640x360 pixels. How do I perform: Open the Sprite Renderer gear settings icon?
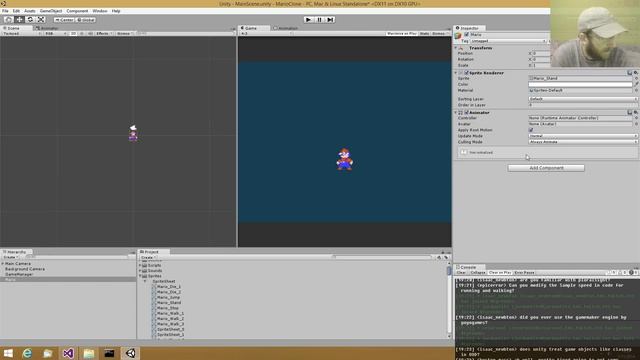coord(636,73)
